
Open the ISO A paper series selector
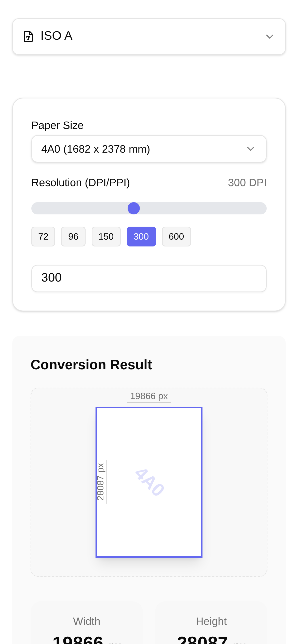click(149, 36)
